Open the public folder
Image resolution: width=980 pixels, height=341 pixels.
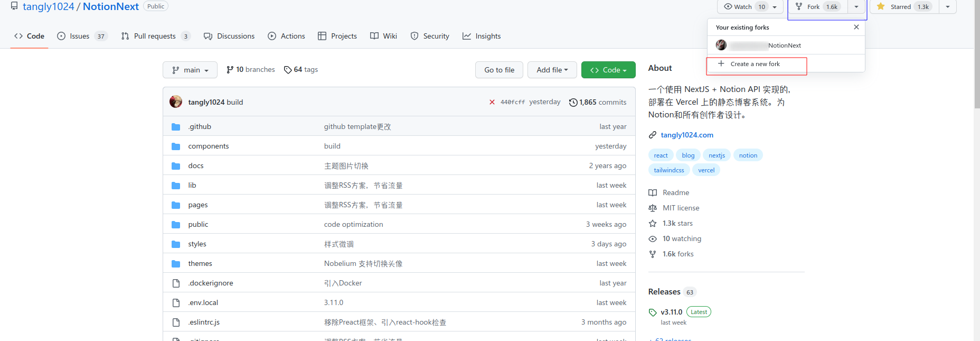tap(198, 224)
